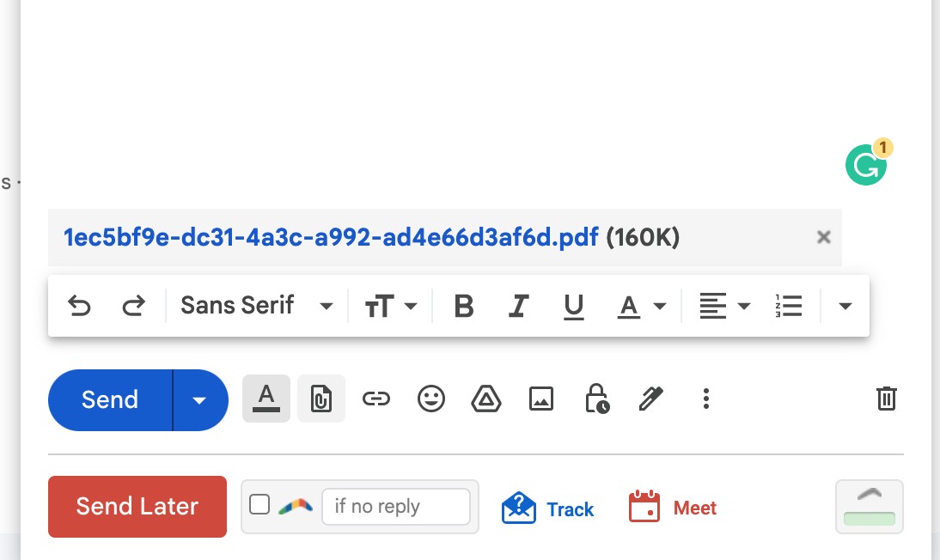Insert signature with the pen icon
The width and height of the screenshot is (940, 560).
pos(651,399)
